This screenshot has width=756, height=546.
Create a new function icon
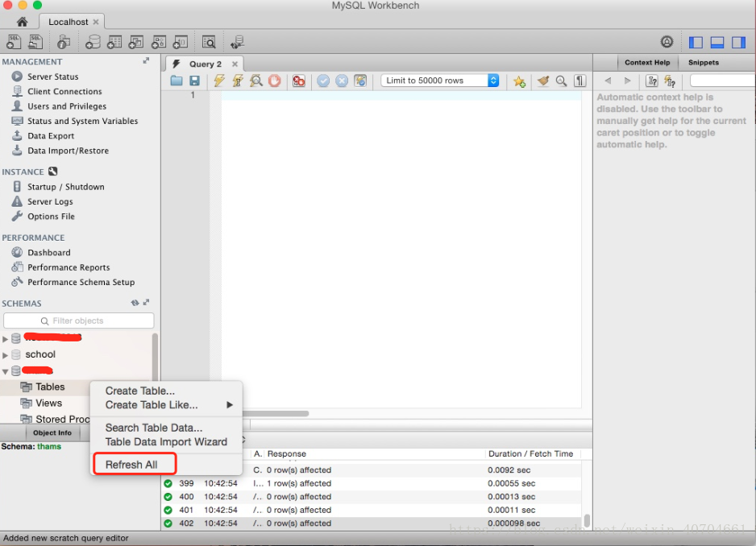(x=181, y=42)
